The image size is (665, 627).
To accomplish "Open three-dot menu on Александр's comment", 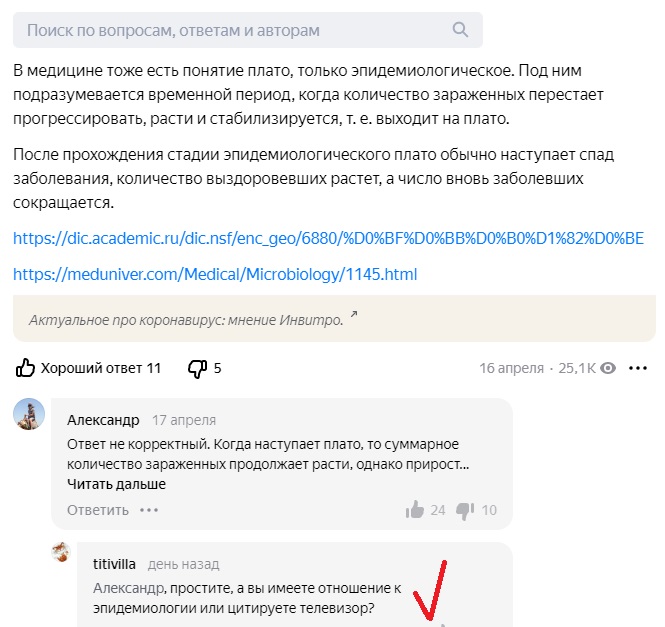I will pyautogui.click(x=149, y=510).
